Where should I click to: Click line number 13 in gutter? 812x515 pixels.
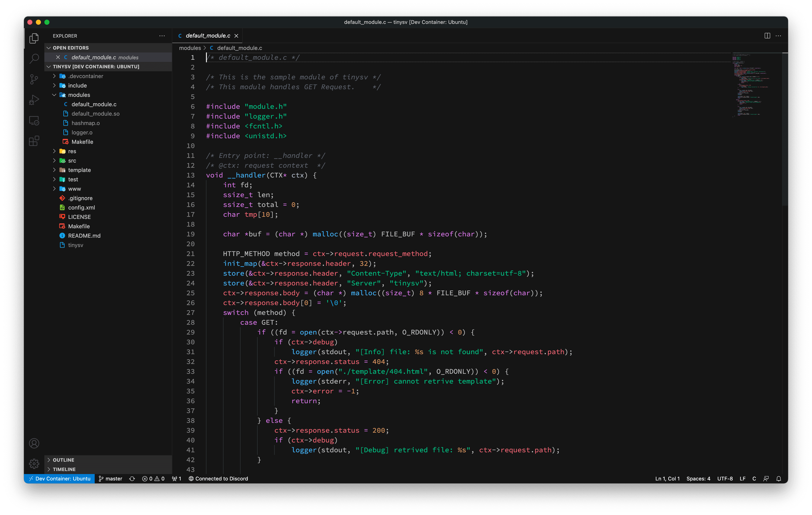[x=190, y=175]
